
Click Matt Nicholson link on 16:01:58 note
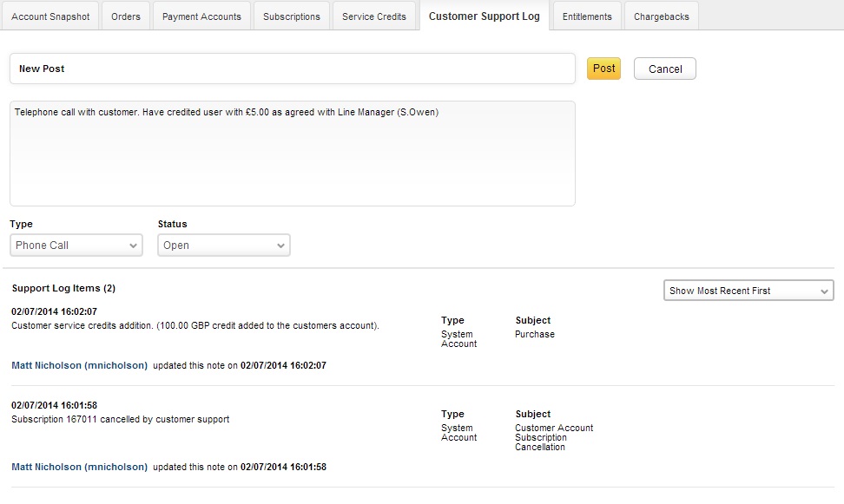[79, 468]
